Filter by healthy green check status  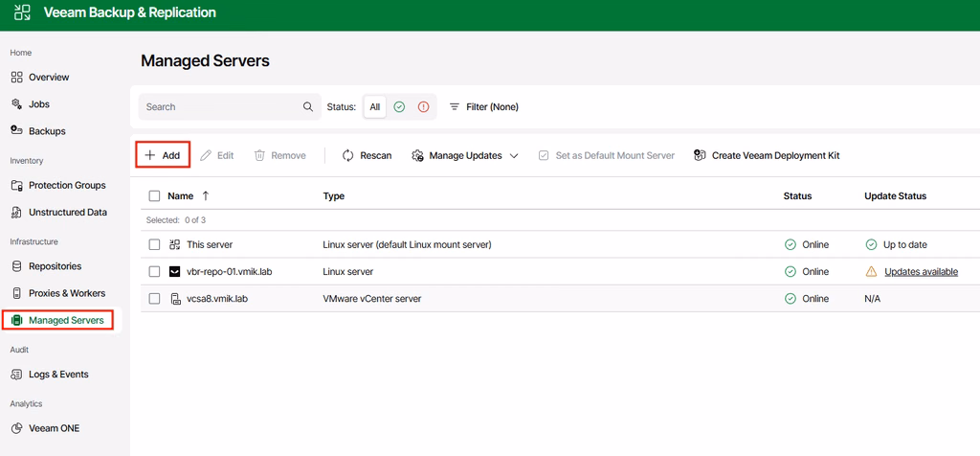coord(399,107)
